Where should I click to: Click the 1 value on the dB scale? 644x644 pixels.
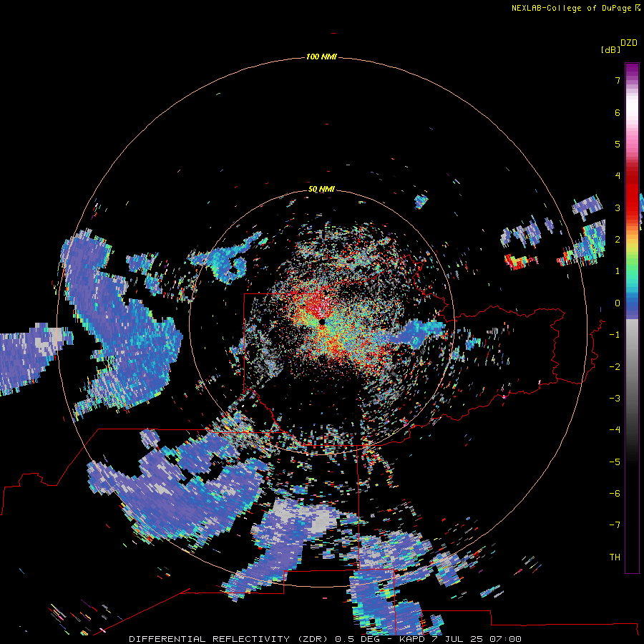(x=618, y=271)
